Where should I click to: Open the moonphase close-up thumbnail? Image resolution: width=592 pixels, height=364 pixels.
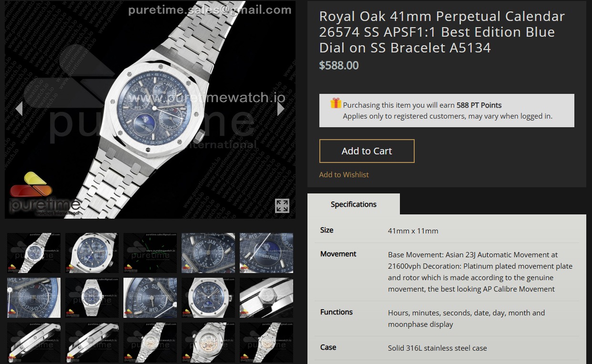266,253
